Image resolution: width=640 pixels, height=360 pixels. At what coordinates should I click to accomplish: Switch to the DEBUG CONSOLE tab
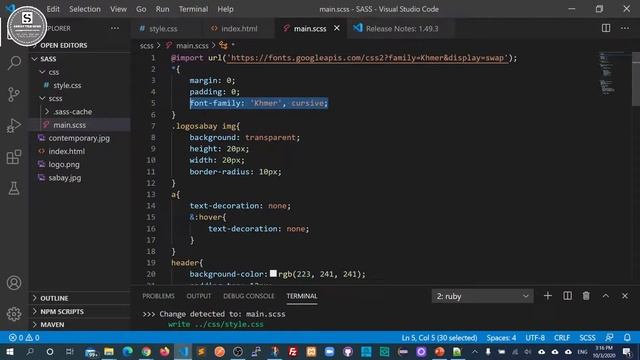coord(249,296)
